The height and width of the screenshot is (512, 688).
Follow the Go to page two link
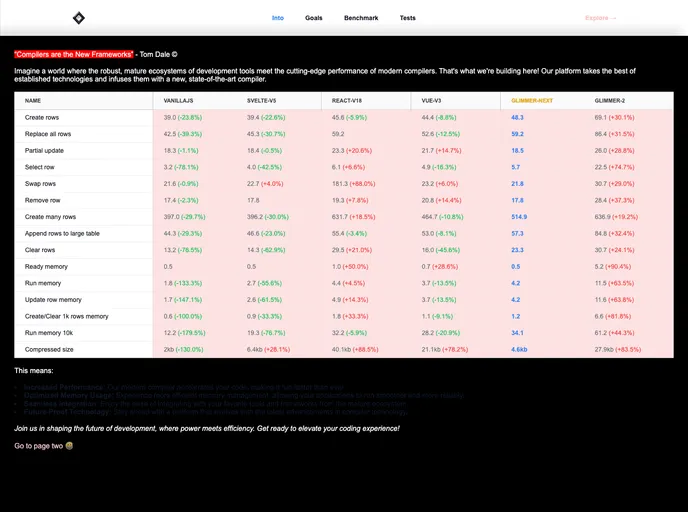tap(43, 446)
